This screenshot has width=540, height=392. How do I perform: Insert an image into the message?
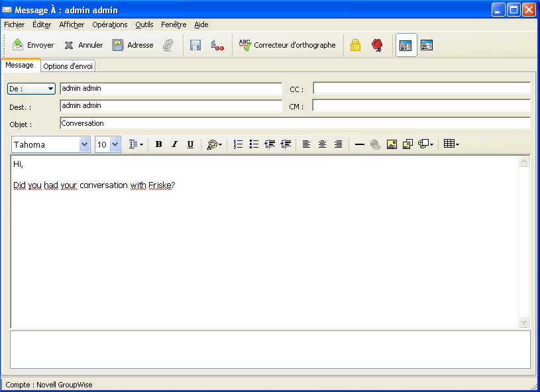point(392,144)
